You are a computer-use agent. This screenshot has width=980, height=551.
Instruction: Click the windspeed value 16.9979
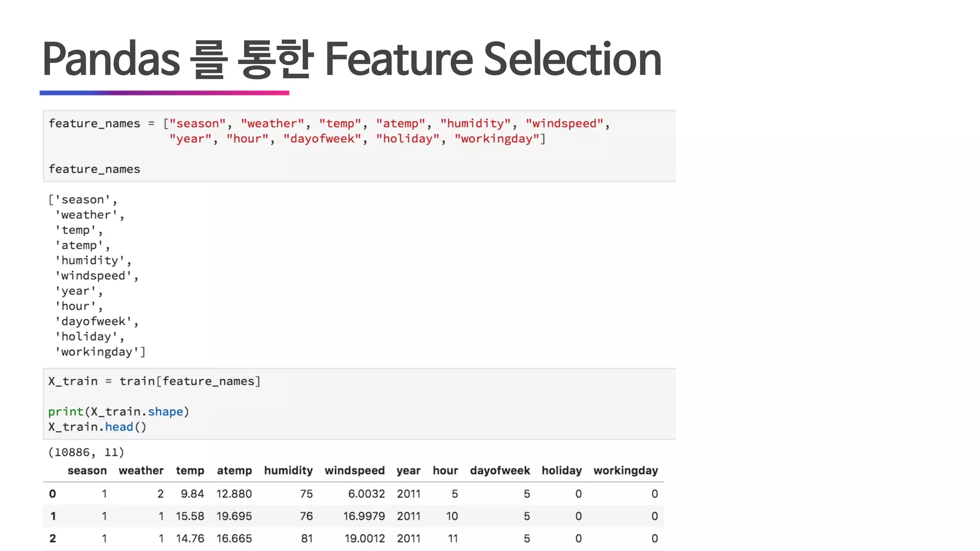[364, 517]
